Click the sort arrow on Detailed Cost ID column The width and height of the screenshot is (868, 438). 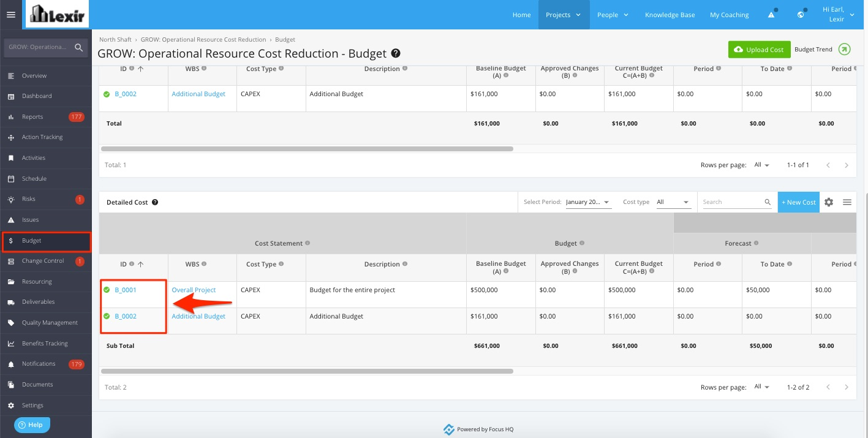[140, 264]
